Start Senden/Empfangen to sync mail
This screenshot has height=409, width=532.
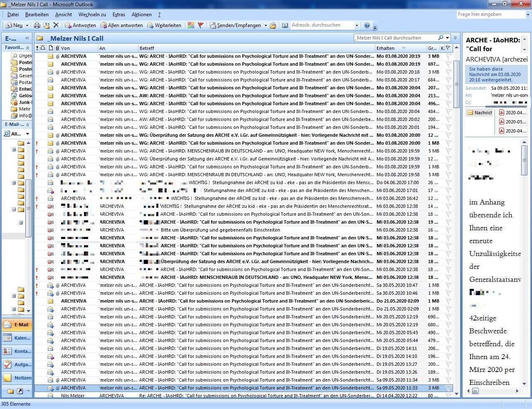[235, 25]
